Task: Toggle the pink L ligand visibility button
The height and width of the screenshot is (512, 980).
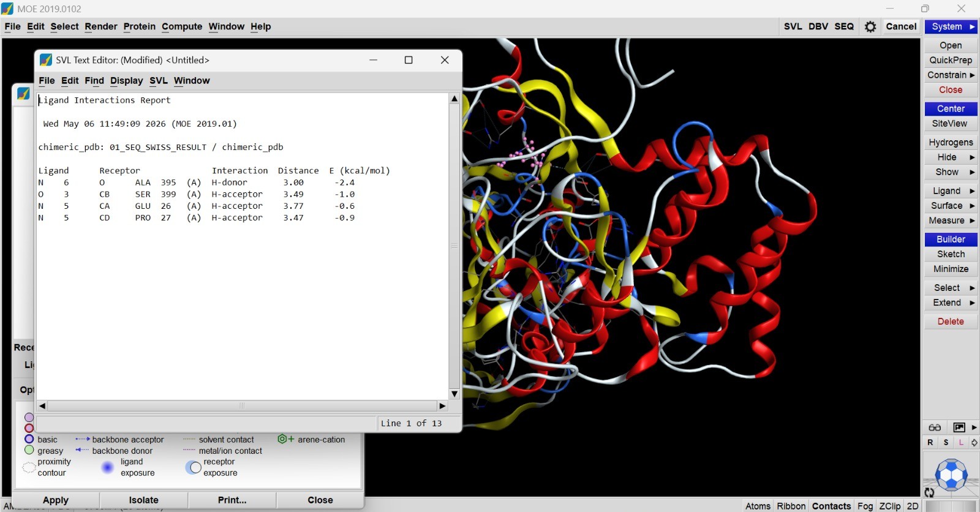Action: coord(960,442)
